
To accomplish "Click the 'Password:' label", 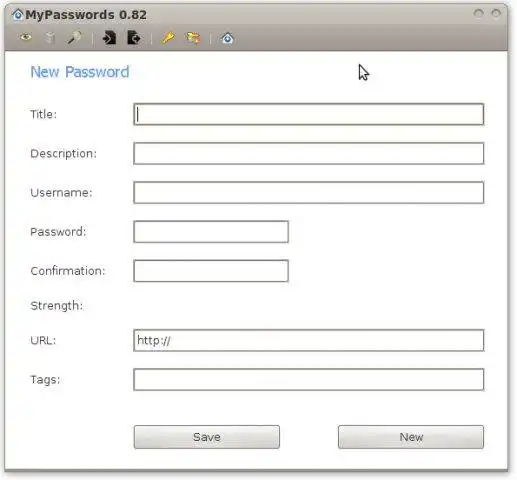I will tap(58, 232).
